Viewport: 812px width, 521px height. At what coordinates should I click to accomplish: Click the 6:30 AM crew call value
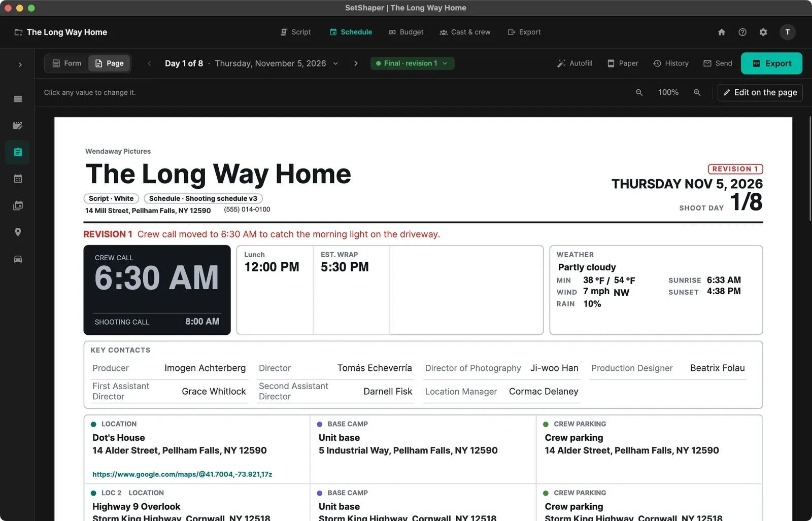(156, 278)
